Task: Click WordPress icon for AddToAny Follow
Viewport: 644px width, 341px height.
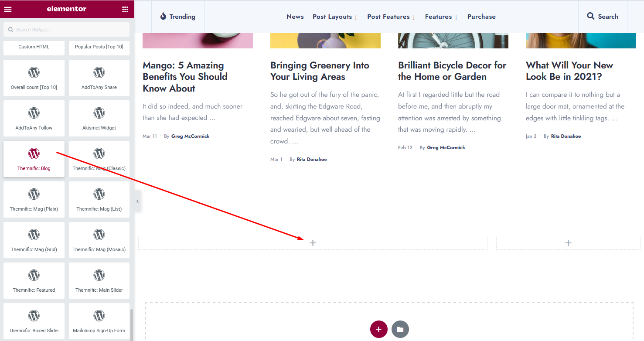Action: (34, 113)
